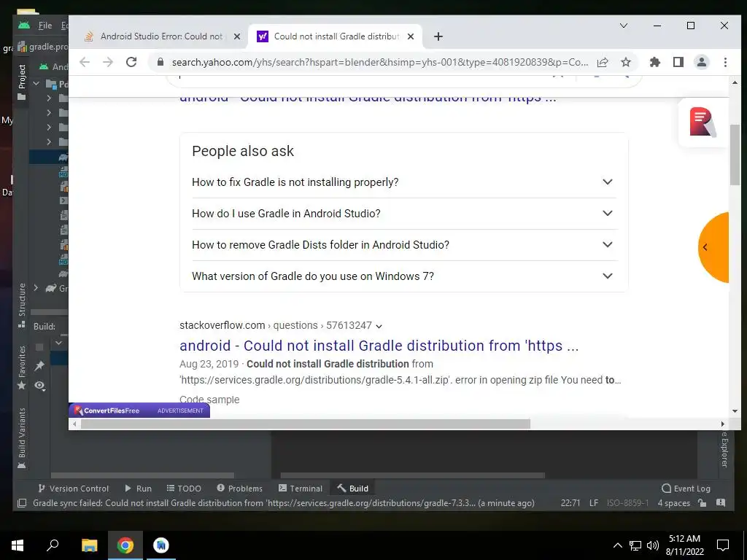Expand How to remove Gradle Dists question

coord(403,245)
